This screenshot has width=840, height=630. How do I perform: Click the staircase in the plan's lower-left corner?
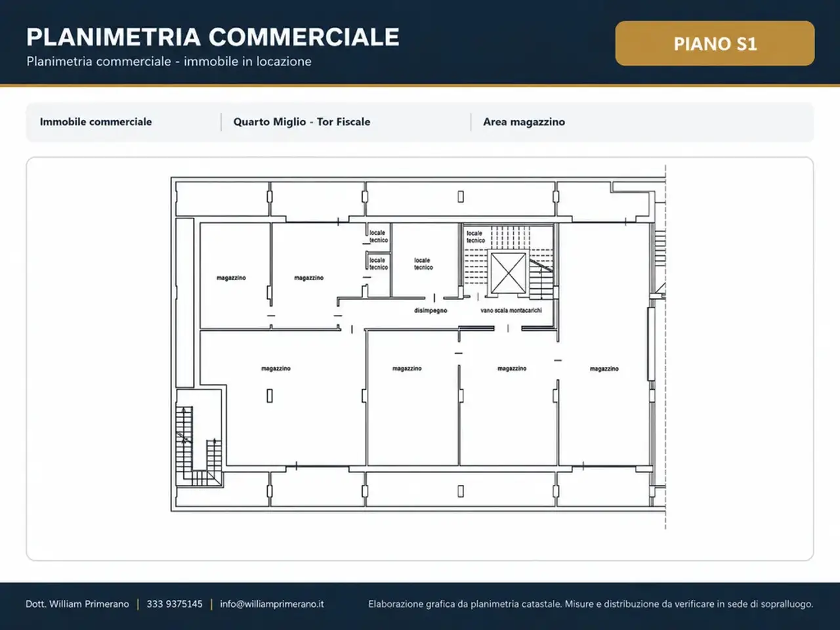pos(199,446)
